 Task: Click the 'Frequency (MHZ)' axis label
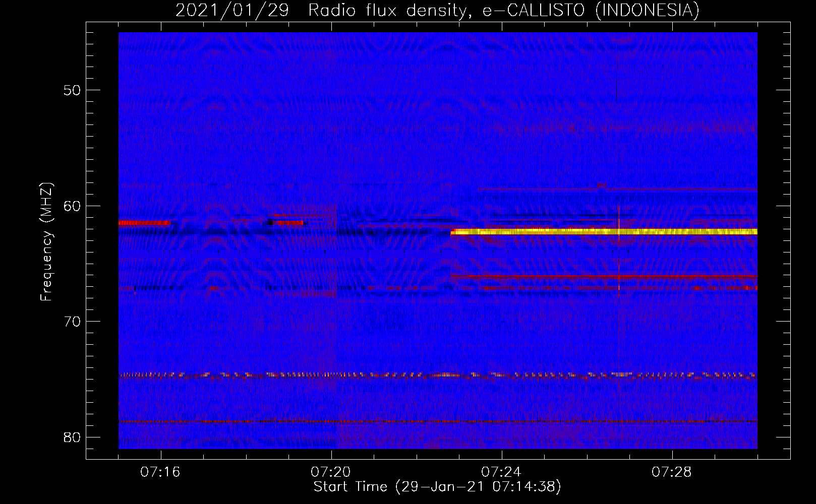tap(46, 242)
